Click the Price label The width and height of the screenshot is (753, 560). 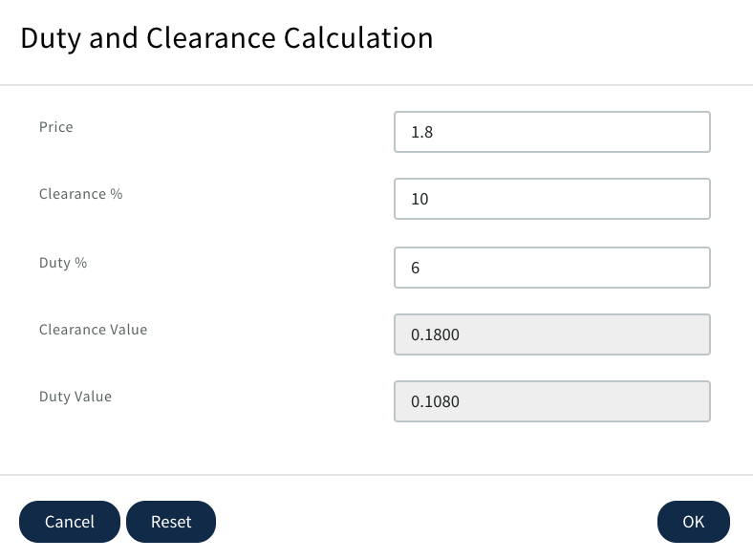tap(56, 127)
